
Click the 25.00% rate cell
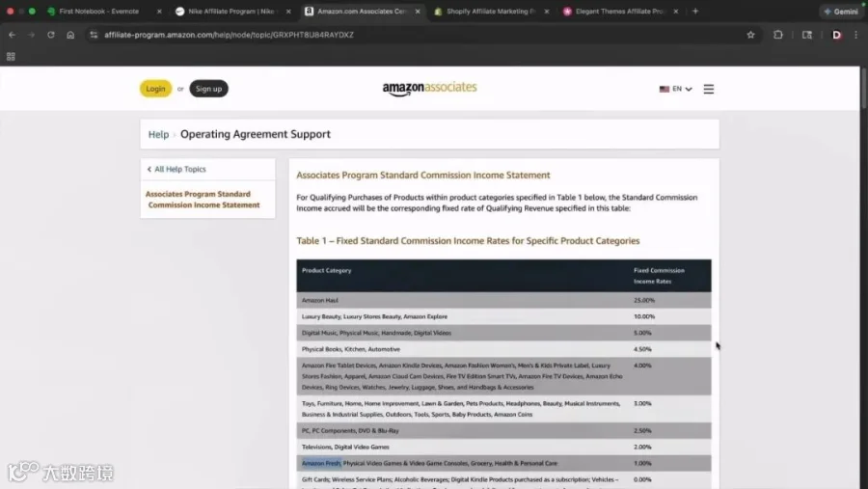click(644, 300)
